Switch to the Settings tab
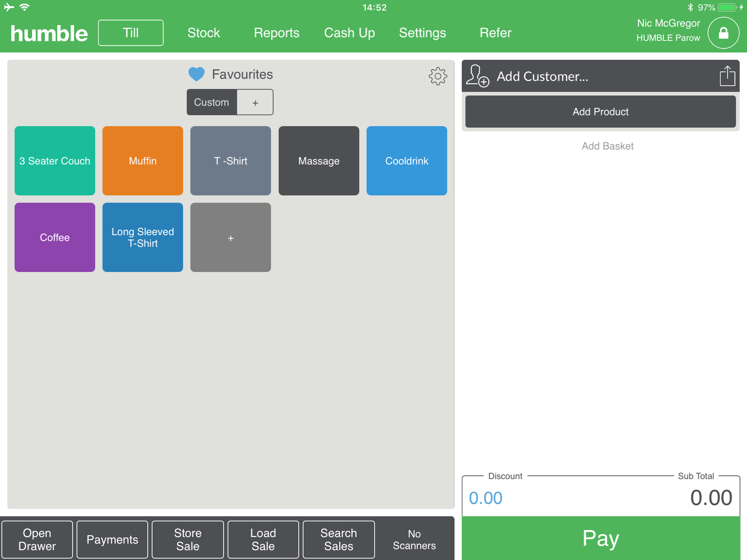 [x=422, y=33]
